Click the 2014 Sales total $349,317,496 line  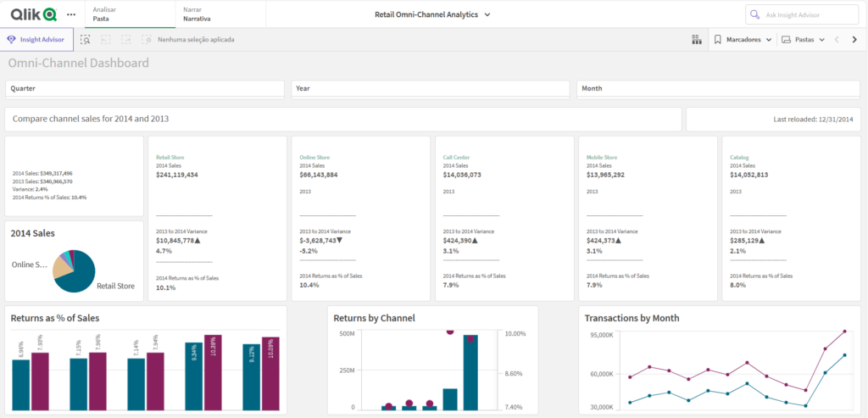tap(42, 173)
